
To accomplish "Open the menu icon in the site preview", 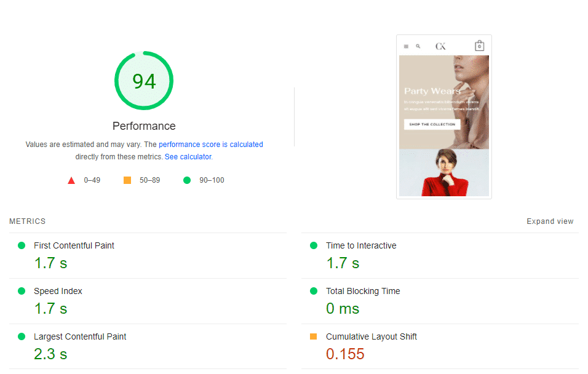I will pos(406,46).
